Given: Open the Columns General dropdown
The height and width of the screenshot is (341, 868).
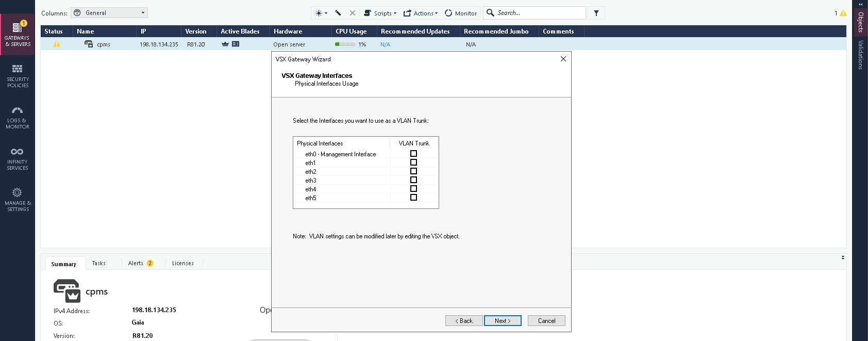Looking at the screenshot, I should pos(109,13).
